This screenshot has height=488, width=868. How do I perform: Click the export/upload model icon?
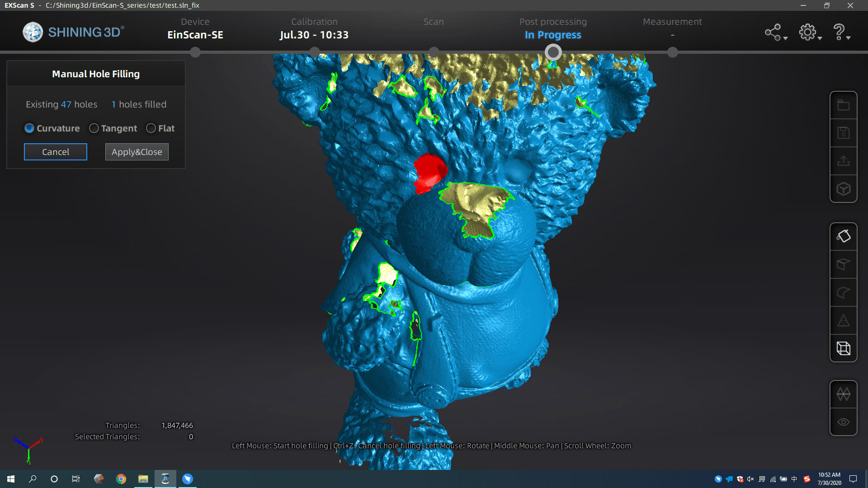[x=843, y=161]
